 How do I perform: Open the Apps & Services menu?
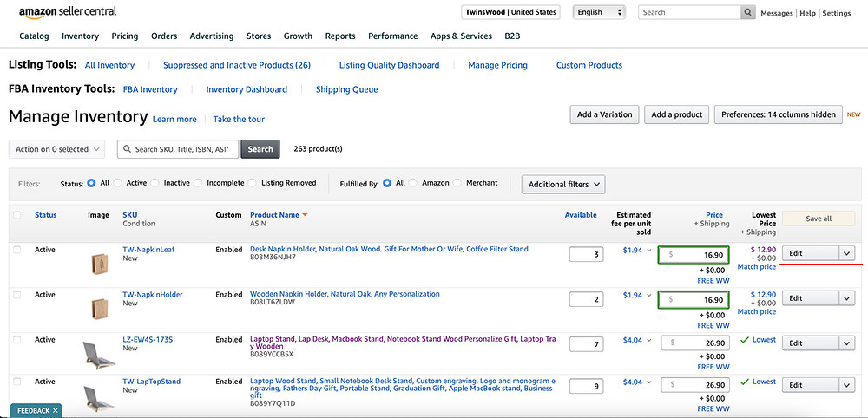click(461, 36)
